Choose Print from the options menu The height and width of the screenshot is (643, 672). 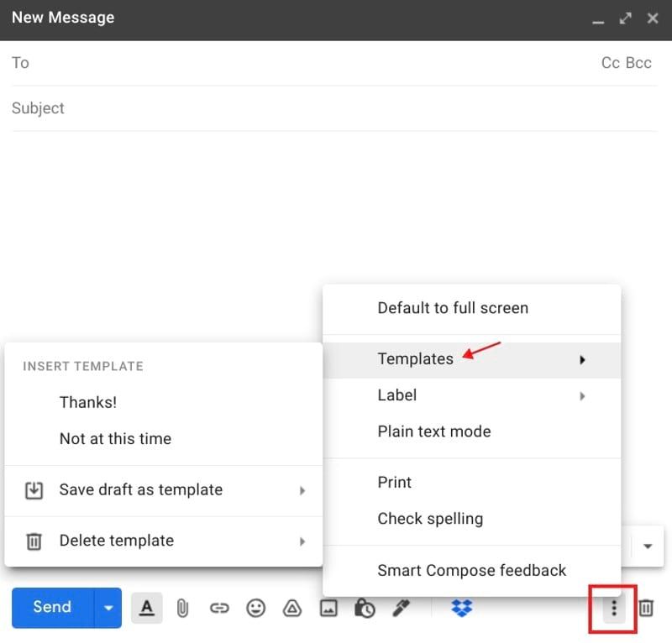coord(394,483)
